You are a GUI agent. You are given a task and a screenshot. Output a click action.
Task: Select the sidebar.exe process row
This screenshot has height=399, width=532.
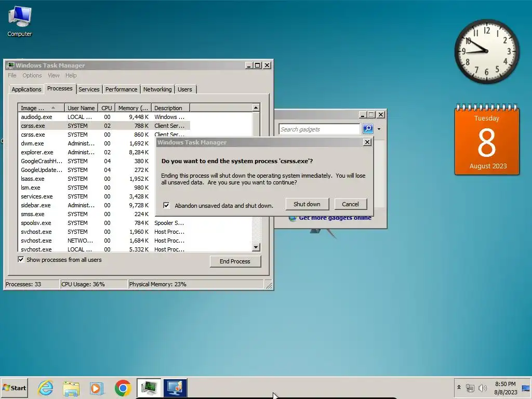pos(87,205)
